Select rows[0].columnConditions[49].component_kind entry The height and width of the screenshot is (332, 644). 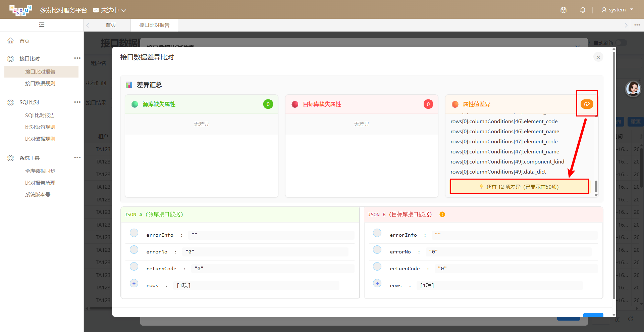tap(507, 162)
